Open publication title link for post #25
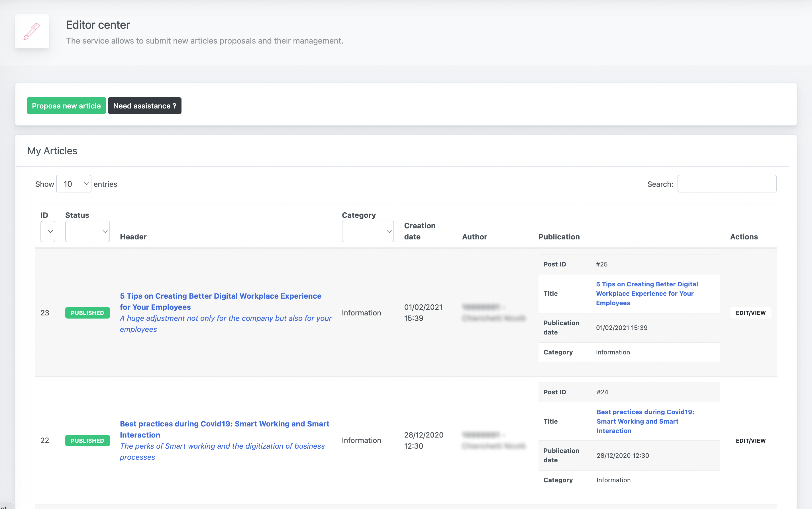812x509 pixels. pos(646,293)
